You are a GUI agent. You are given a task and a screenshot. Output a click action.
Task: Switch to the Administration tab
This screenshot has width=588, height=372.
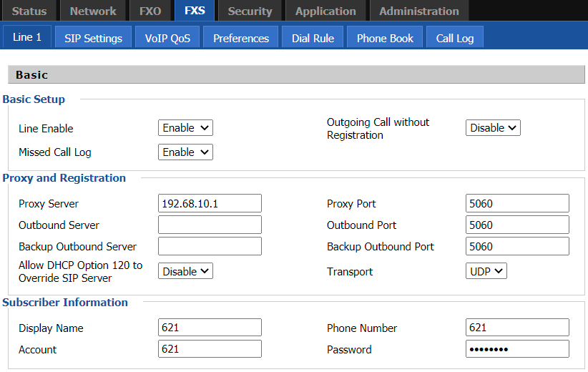tap(419, 11)
